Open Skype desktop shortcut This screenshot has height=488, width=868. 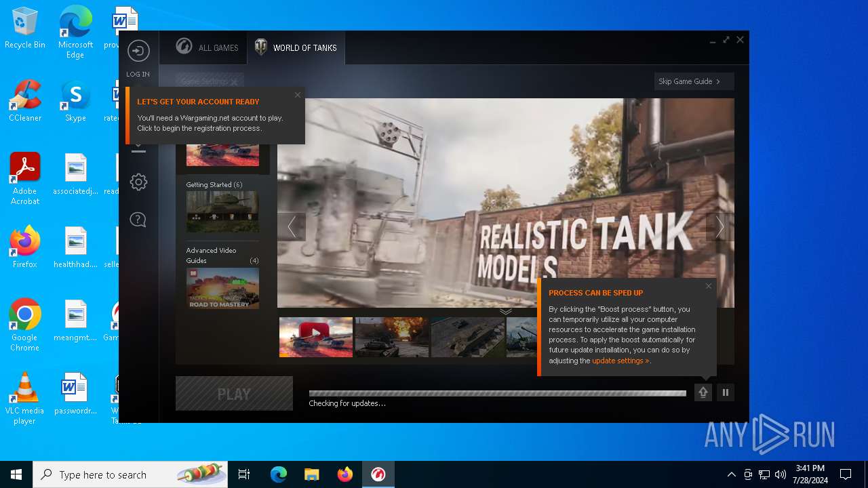[75, 101]
